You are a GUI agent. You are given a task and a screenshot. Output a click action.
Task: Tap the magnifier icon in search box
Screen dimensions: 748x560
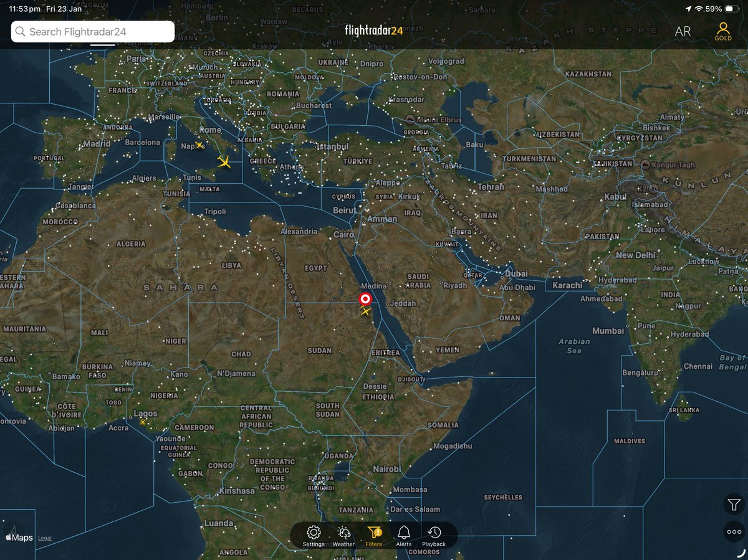click(x=21, y=32)
